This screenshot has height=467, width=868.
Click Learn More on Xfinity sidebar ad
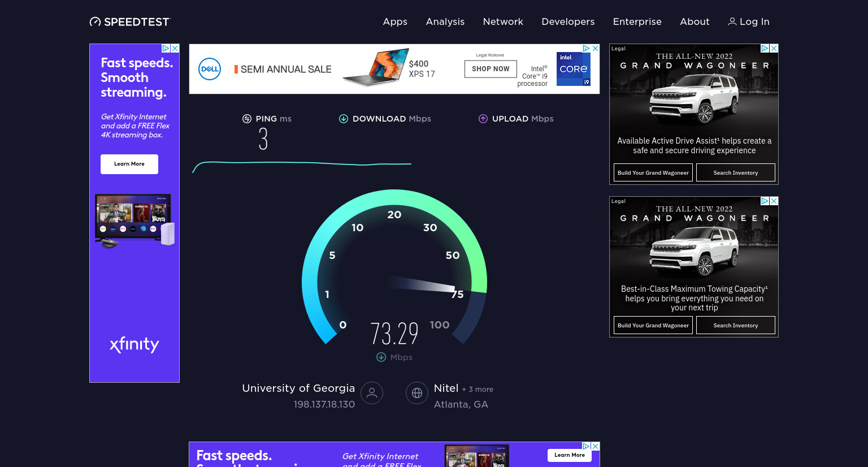pos(129,164)
